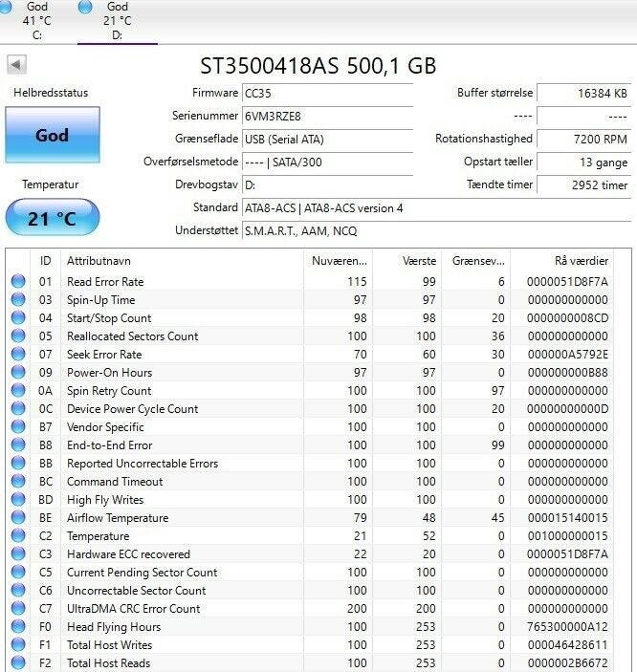Click the S.M.A.R.T., AAM, NCQ field
This screenshot has height=672, width=637.
[436, 231]
